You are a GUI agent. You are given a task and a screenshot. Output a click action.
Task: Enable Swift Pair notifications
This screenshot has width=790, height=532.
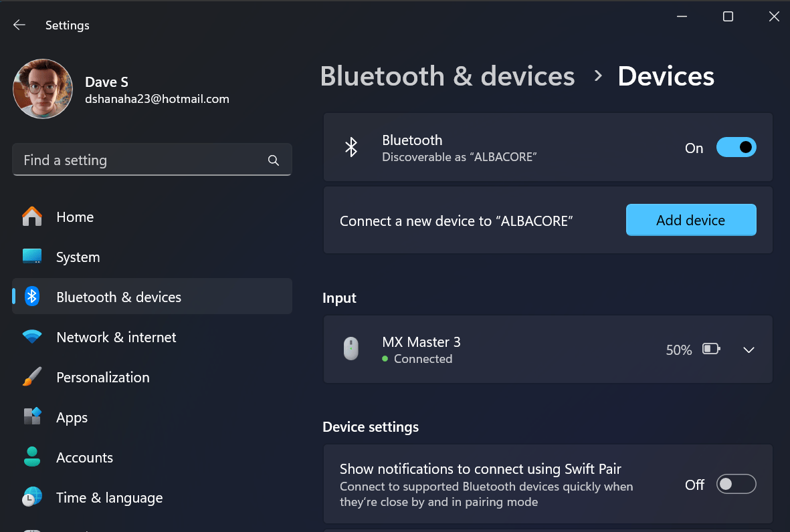736,484
